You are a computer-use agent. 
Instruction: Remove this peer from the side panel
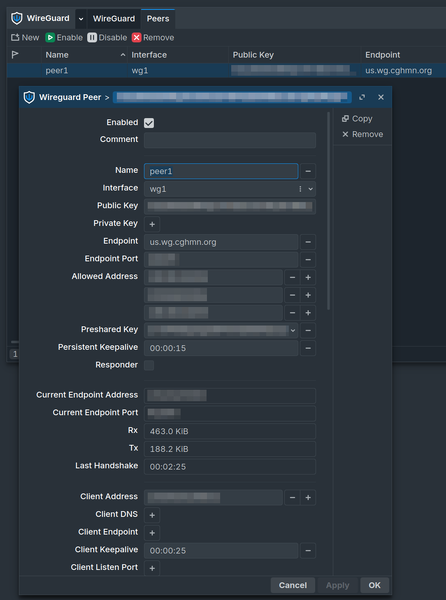362,134
